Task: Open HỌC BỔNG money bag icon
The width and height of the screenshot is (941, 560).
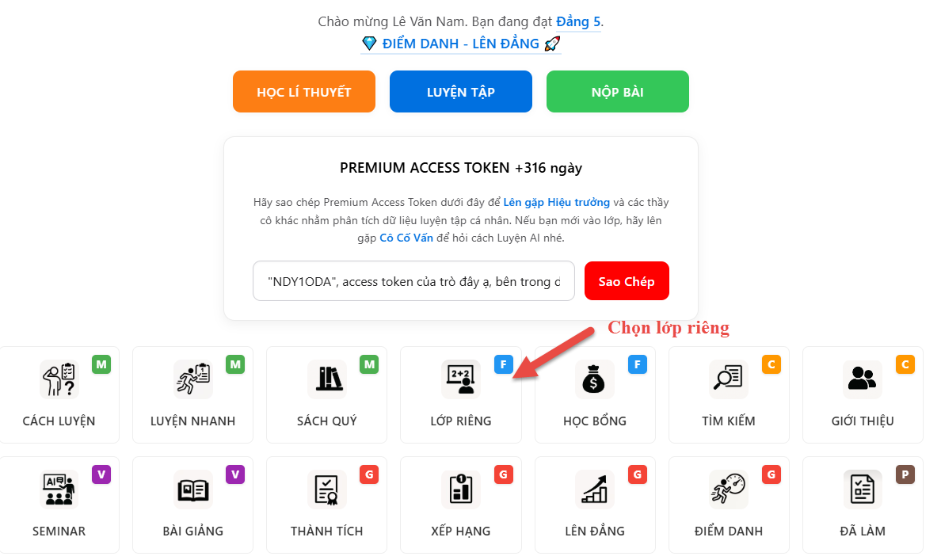Action: click(595, 379)
